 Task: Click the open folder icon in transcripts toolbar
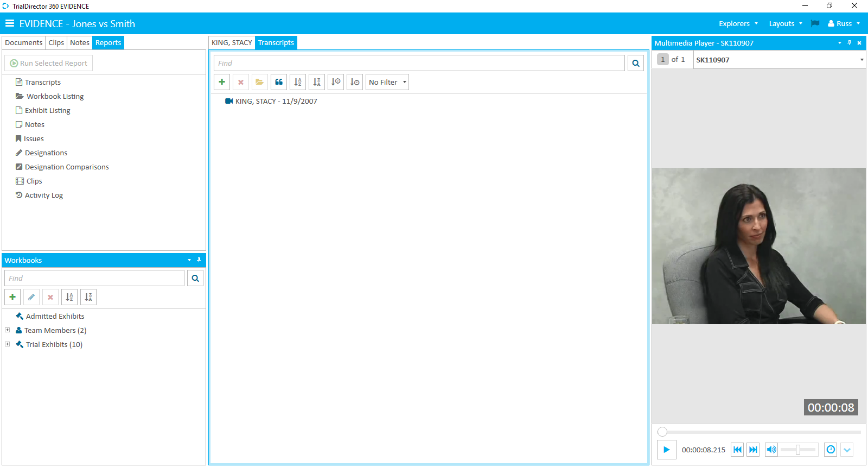(260, 82)
